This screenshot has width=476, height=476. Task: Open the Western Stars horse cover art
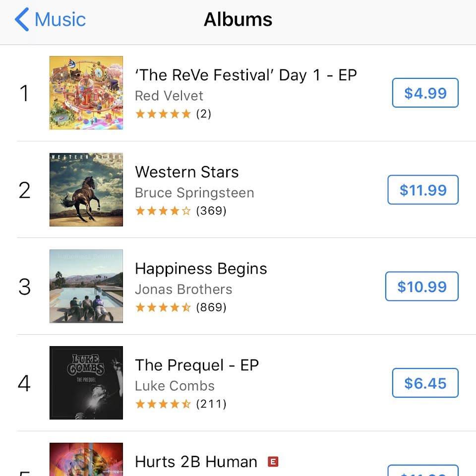coord(86,189)
